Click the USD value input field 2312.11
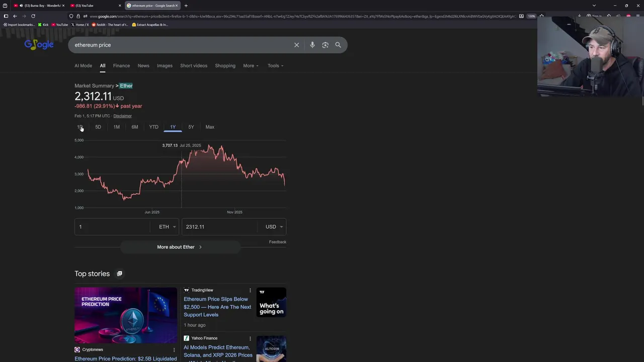 click(x=220, y=227)
